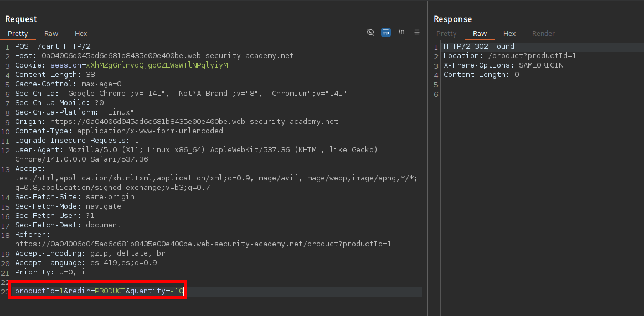Switch to the Request Raw tab
Viewport: 644px width, 316px height.
point(51,34)
